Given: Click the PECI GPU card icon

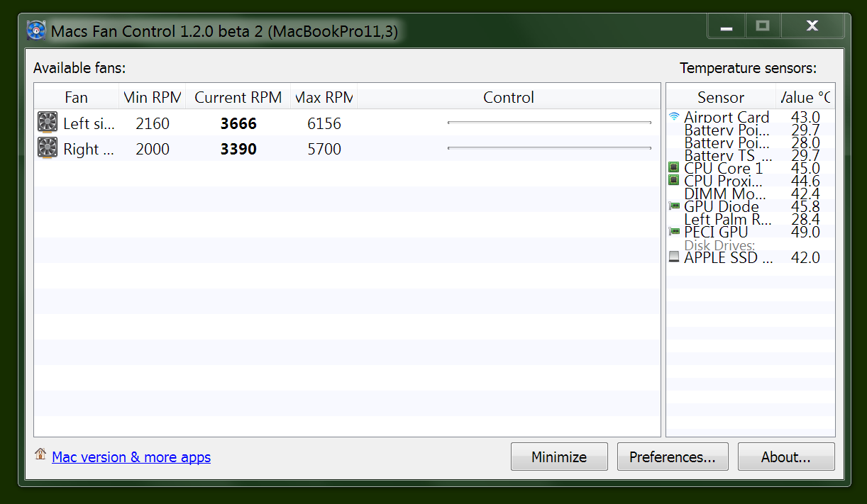Looking at the screenshot, I should click(674, 232).
